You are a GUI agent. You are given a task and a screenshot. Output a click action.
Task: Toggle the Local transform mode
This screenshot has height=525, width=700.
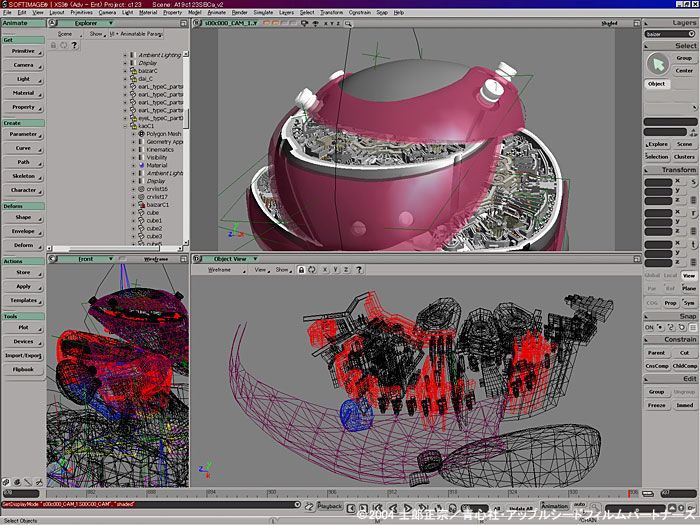tap(671, 275)
